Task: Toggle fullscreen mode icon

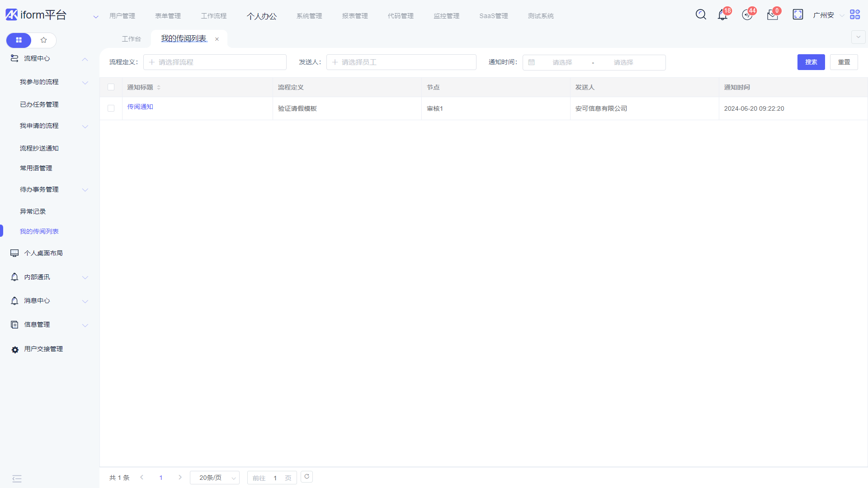Action: click(x=798, y=14)
